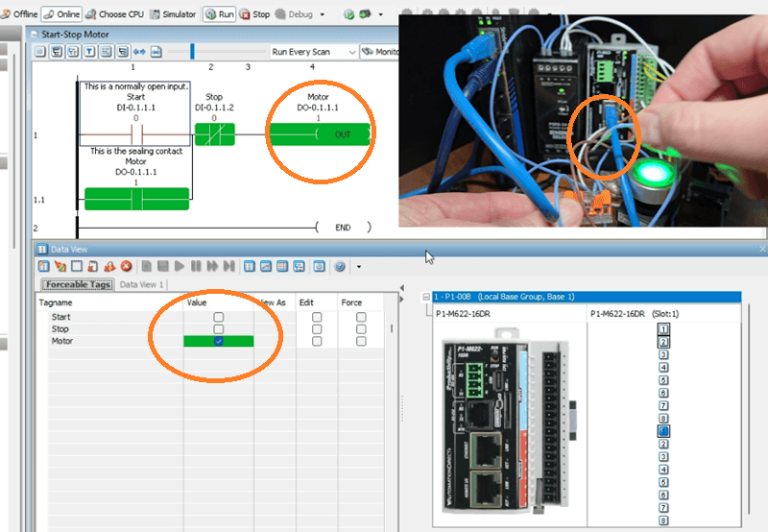Click the play icon in Data View toolbar
Image resolution: width=768 pixels, height=532 pixels.
[179, 266]
